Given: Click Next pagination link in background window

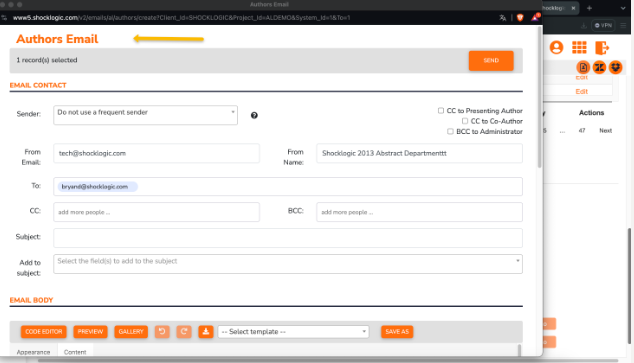Looking at the screenshot, I should pos(605,131).
